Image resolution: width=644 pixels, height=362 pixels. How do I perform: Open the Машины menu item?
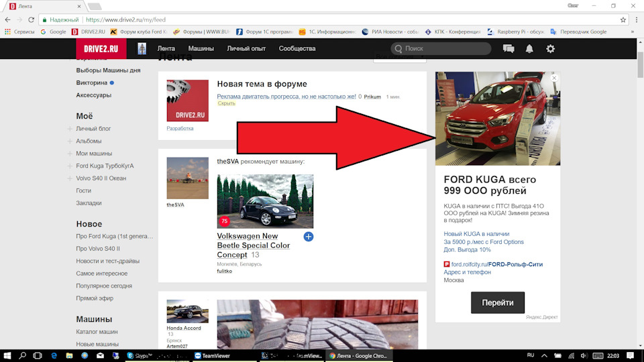(x=201, y=49)
